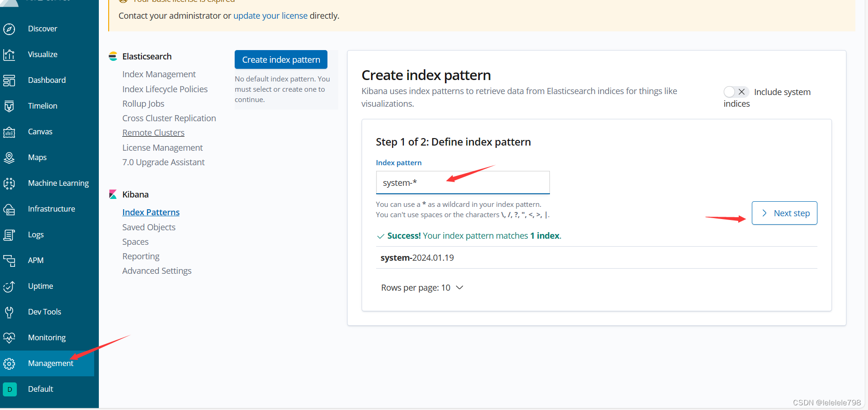This screenshot has width=868, height=410.
Task: Click the Infrastructure icon
Action: (9, 209)
